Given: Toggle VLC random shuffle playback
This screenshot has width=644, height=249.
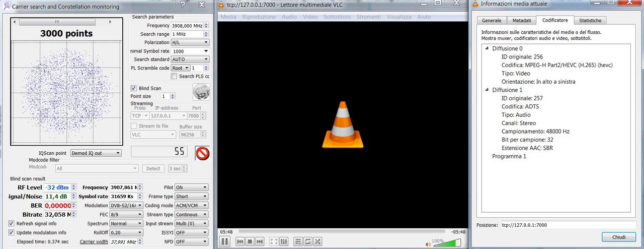Looking at the screenshot, I should [x=318, y=242].
